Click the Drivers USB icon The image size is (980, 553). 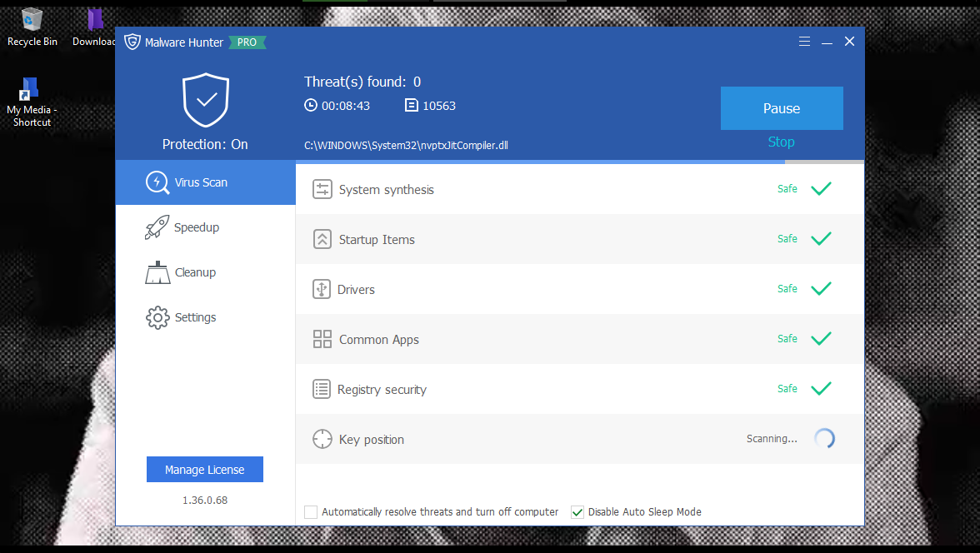click(x=322, y=289)
